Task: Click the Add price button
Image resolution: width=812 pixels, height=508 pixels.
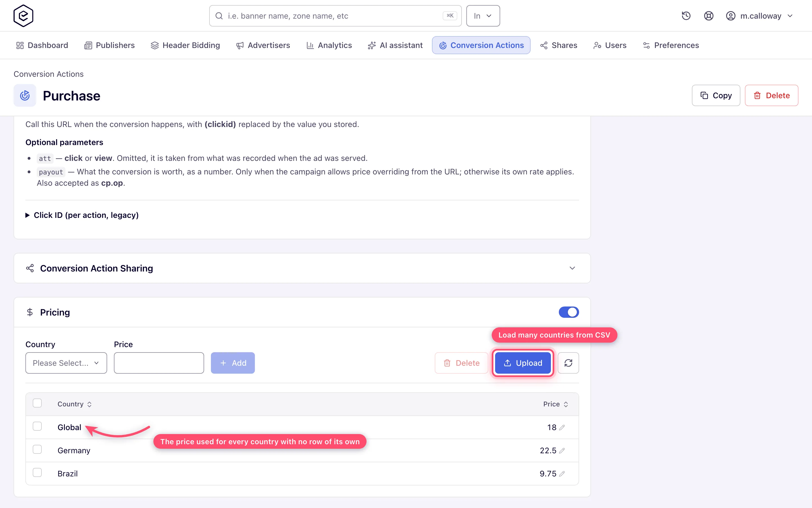Action: 233,363
